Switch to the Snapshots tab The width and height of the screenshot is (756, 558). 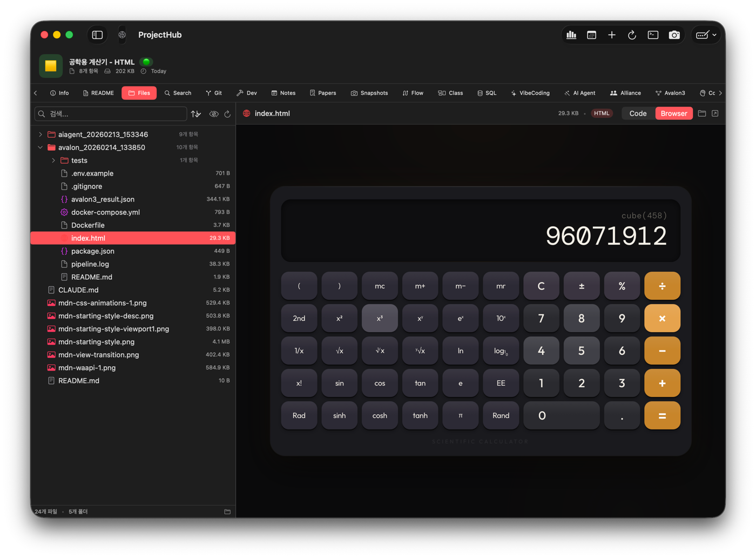pyautogui.click(x=369, y=93)
